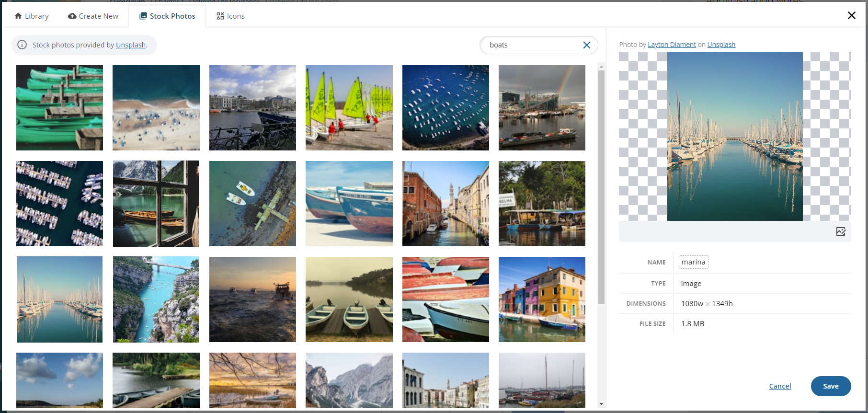Click the dimensions value '1080w × 1349h'
The width and height of the screenshot is (868, 413).
707,304
